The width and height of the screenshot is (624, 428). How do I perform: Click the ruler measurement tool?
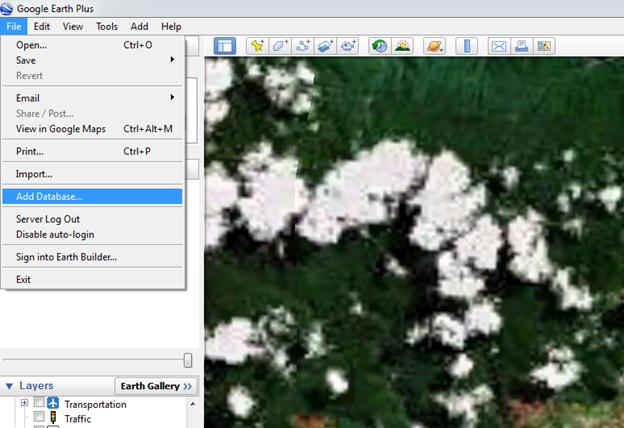point(465,46)
